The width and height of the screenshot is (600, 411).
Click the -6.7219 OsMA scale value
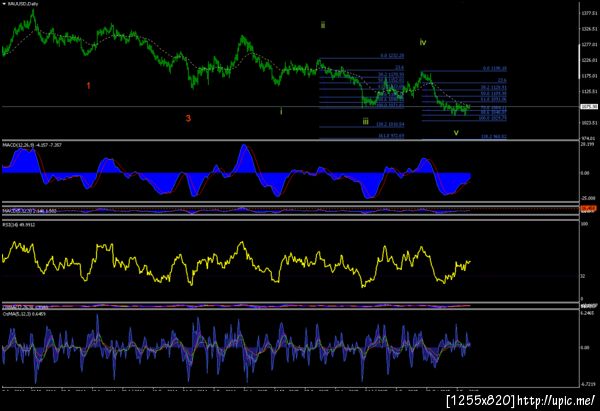(588, 384)
